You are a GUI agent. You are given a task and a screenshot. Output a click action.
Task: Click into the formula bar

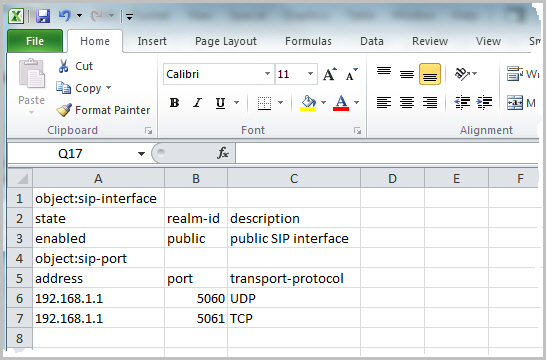point(387,154)
